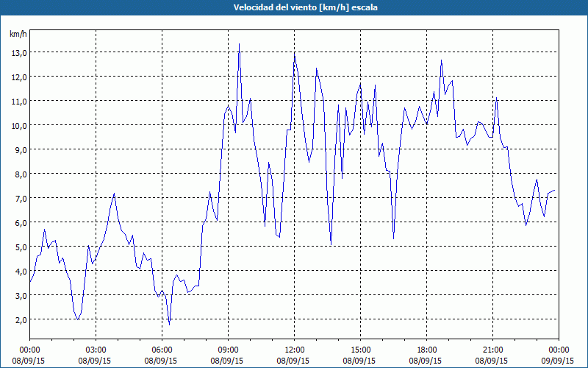
Task: Click the '2,0' y-axis value
Action: pyautogui.click(x=21, y=320)
